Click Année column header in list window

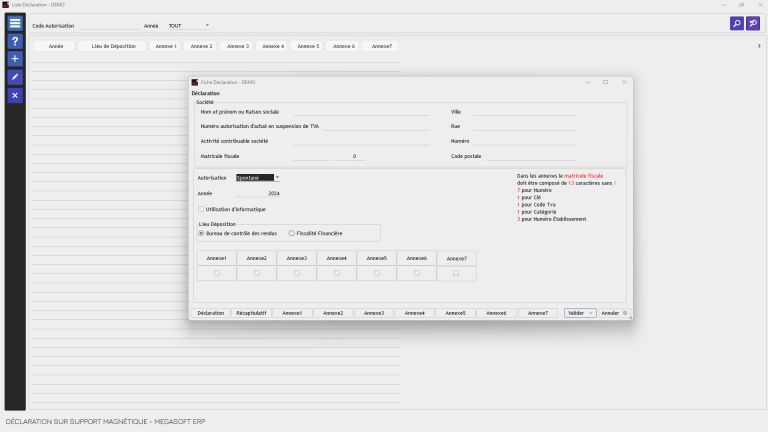(x=56, y=46)
